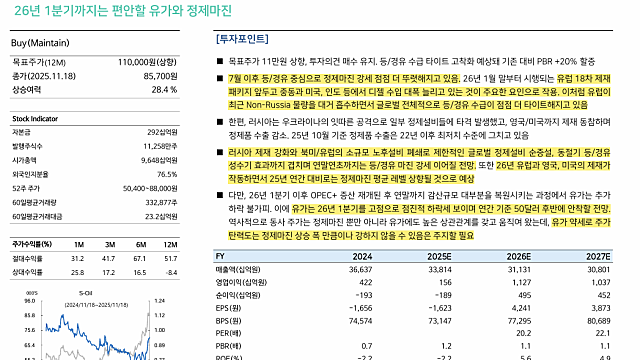Click 2024 PBR value '0.7'

367,346
